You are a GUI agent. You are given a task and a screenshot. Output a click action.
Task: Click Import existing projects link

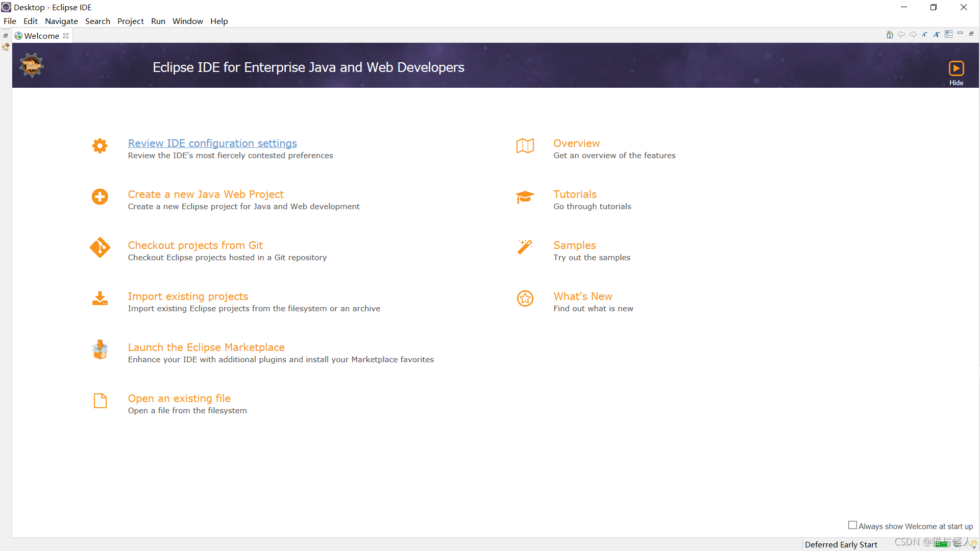click(188, 296)
